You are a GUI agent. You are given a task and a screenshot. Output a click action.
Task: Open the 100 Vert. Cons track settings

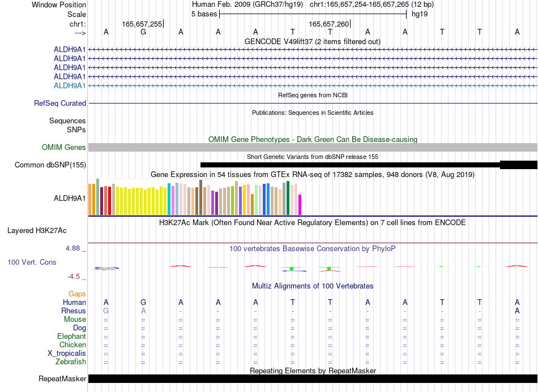pyautogui.click(x=32, y=262)
